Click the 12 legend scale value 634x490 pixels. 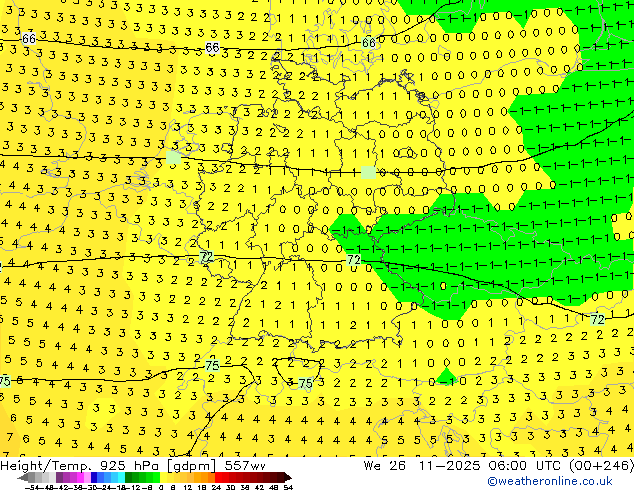click(x=187, y=488)
